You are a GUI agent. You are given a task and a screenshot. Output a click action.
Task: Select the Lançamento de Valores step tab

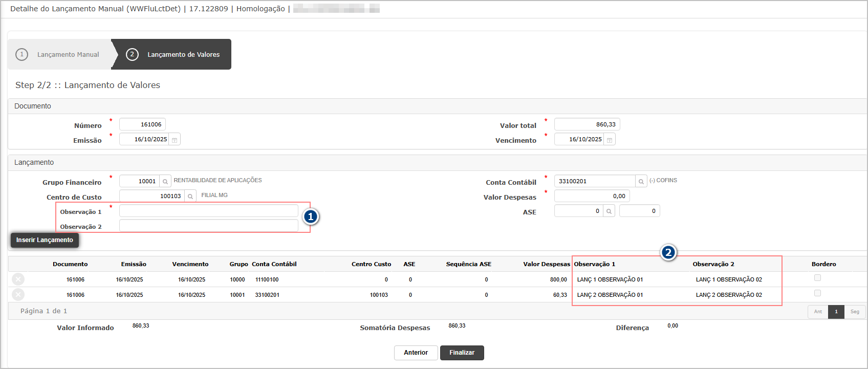click(174, 54)
